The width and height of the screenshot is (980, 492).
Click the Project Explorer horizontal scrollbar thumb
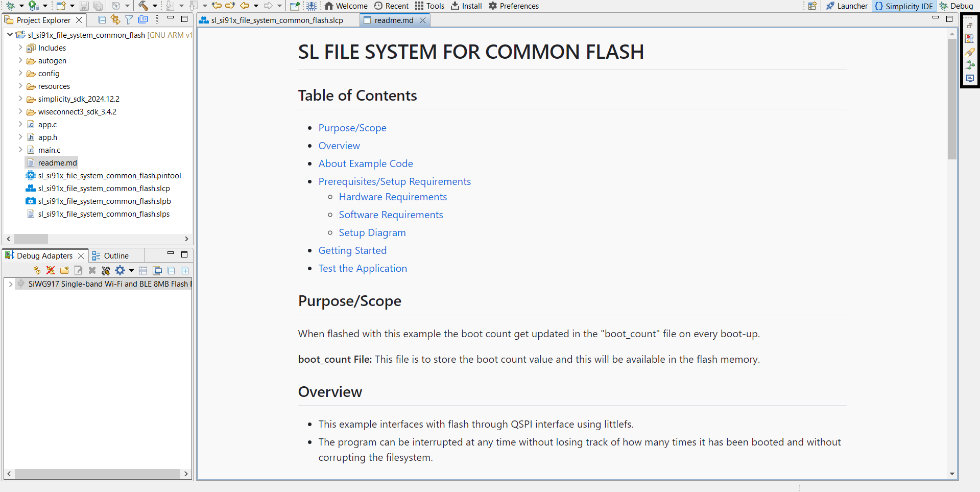(31, 239)
